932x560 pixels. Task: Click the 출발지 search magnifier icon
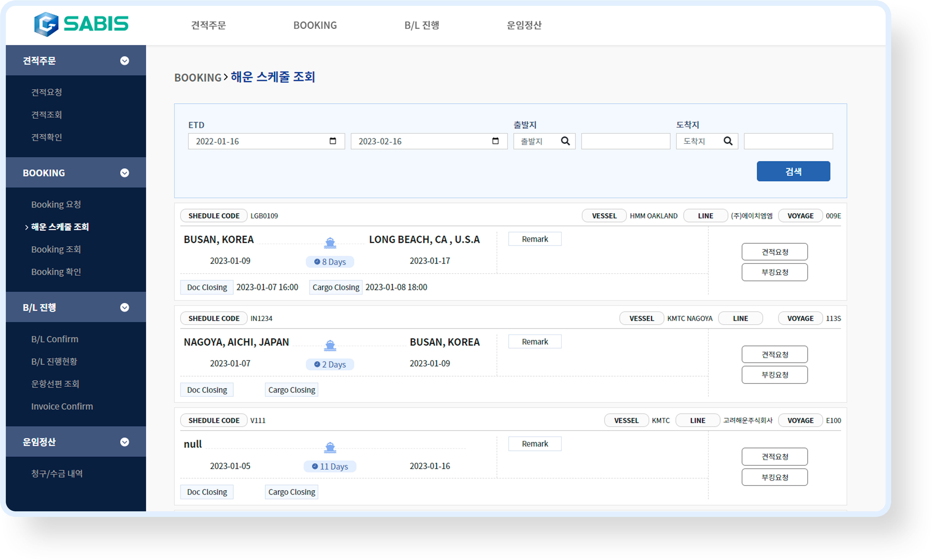coord(565,141)
